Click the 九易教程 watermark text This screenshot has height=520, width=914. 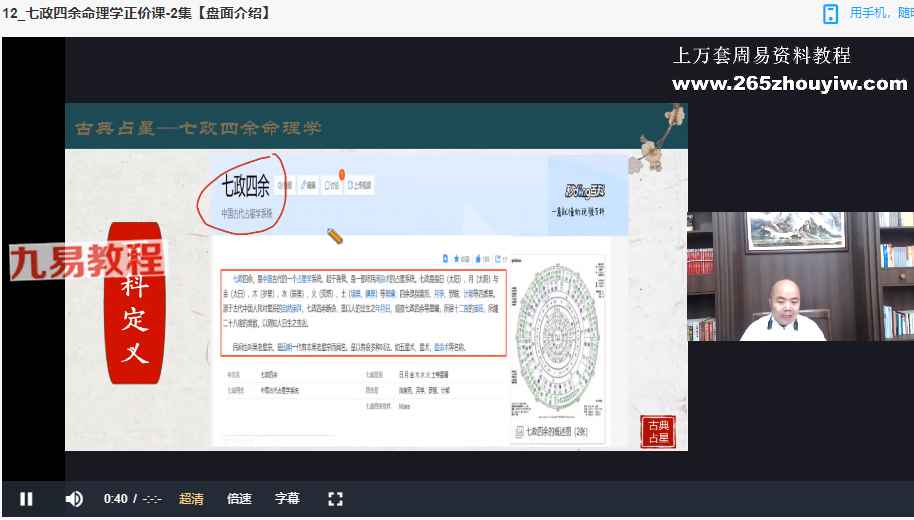point(87,260)
